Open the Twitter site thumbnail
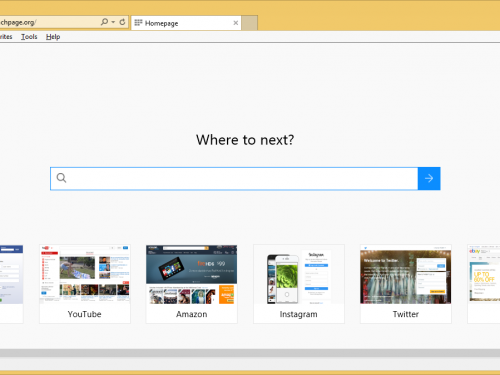500x375 pixels. pos(406,284)
